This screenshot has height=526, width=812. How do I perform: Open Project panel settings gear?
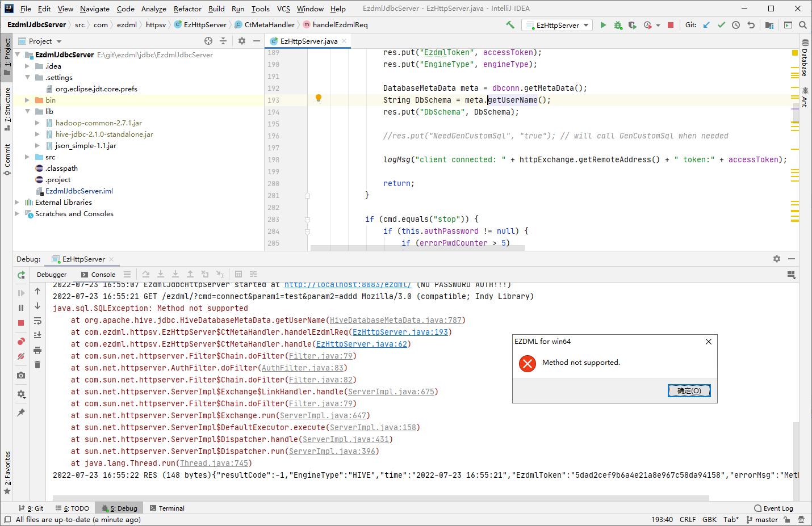click(x=242, y=41)
